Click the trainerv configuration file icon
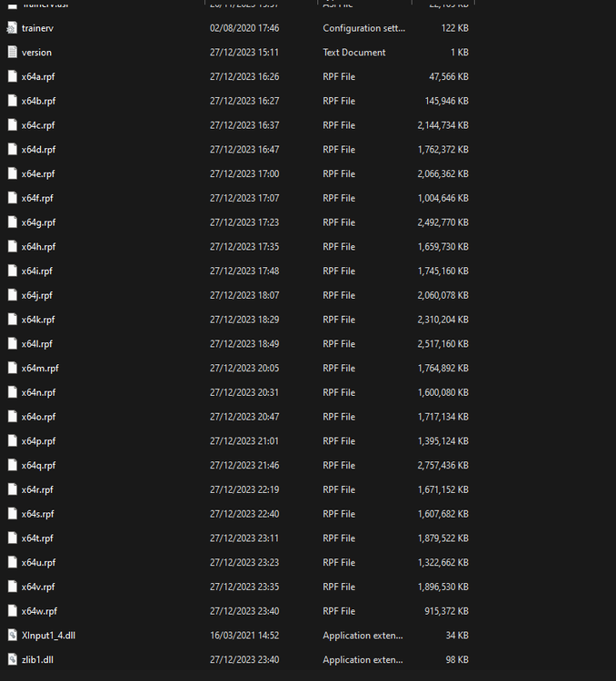 tap(13, 28)
